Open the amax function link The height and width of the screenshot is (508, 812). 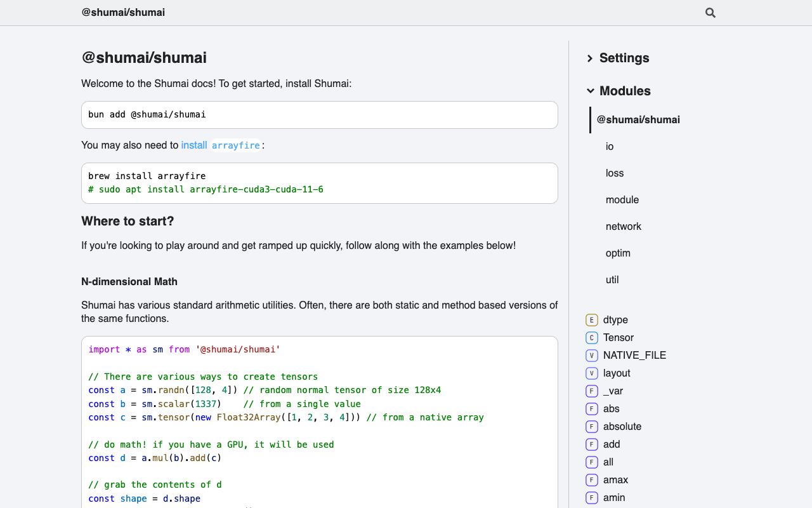[x=615, y=480]
